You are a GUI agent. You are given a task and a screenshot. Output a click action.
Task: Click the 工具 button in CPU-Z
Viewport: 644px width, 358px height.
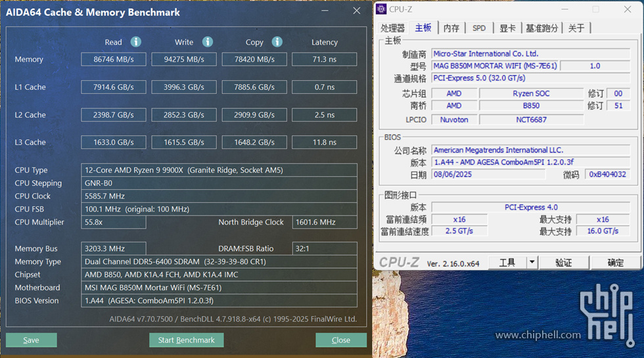507,262
